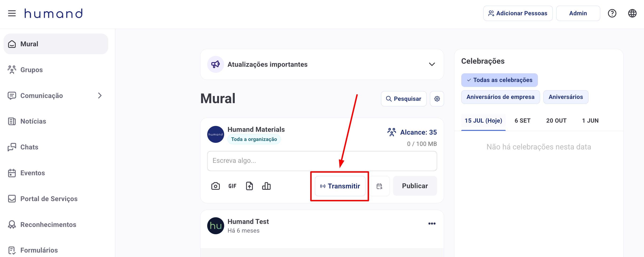Expand the Atualizações importantes section
644x257 pixels.
coord(432,64)
